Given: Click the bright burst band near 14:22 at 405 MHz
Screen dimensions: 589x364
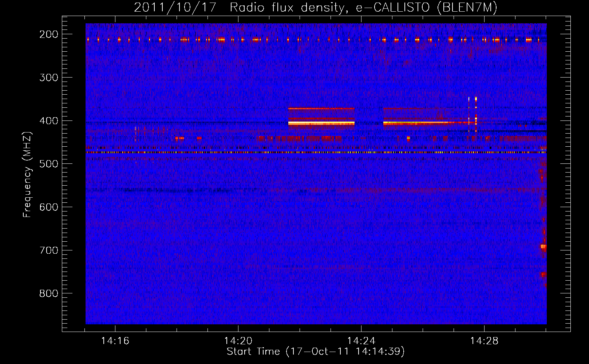Looking at the screenshot, I should point(321,123).
